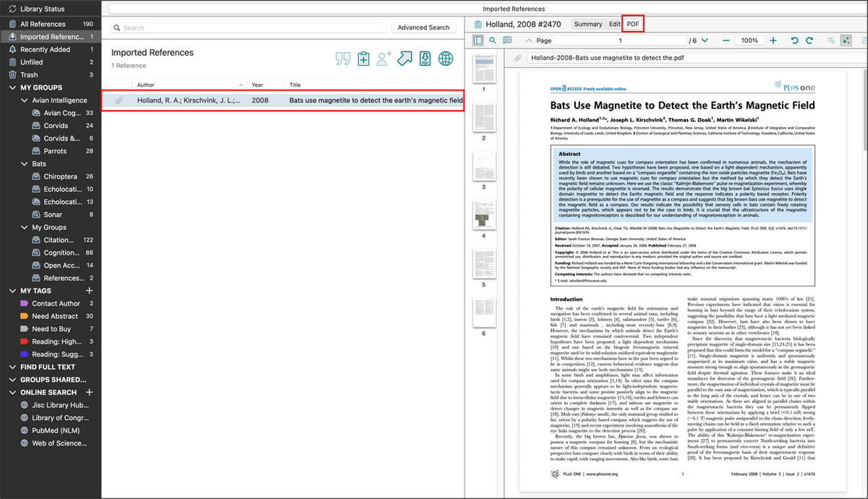This screenshot has width=868, height=499.
Task: Collapse the MY GROUPS section
Action: (x=14, y=88)
